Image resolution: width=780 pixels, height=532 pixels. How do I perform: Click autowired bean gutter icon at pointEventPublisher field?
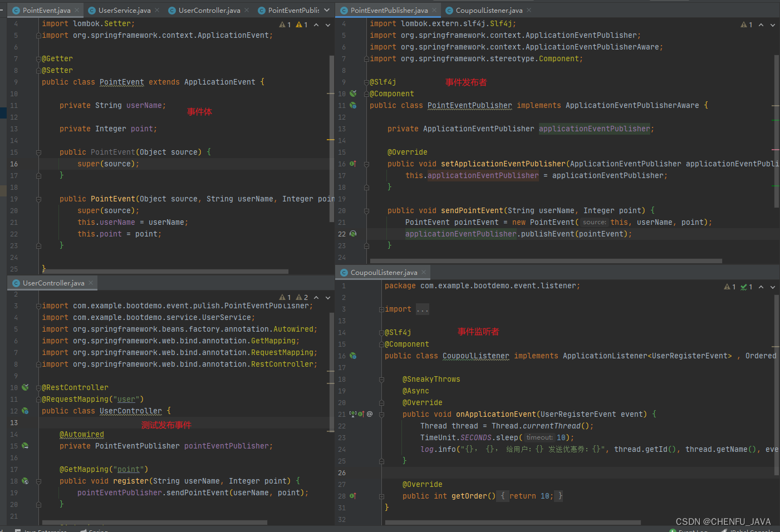click(25, 446)
